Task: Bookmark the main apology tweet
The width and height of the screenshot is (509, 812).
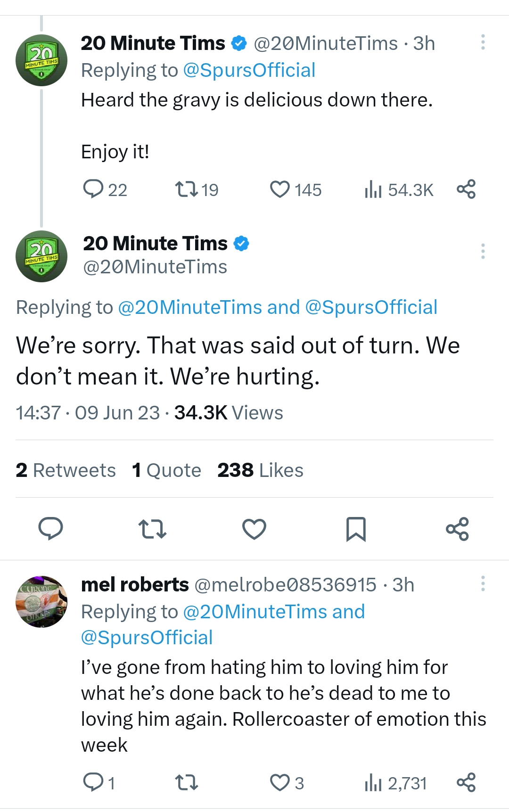Action: [x=356, y=529]
